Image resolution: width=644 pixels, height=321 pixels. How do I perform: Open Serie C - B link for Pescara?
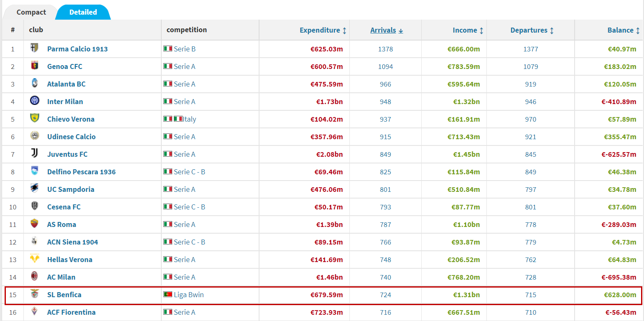pyautogui.click(x=190, y=172)
